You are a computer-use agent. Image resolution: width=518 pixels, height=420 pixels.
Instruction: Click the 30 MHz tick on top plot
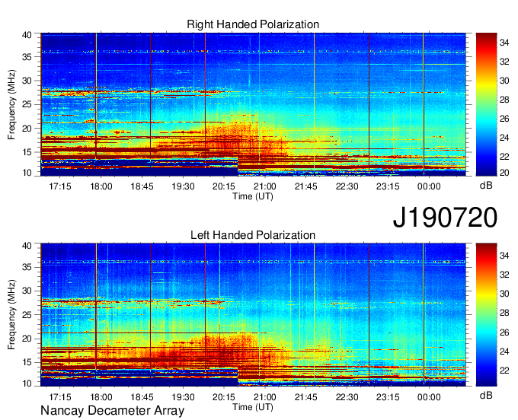[27, 81]
